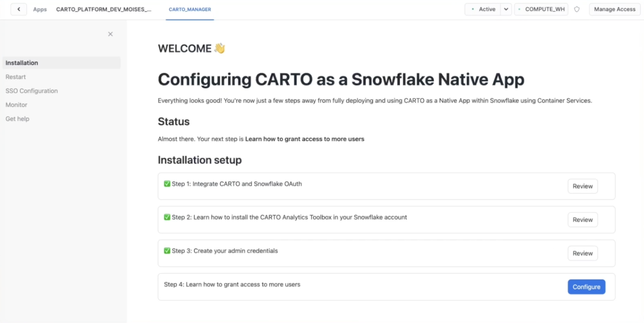Navigate to SSO Configuration

pos(32,91)
